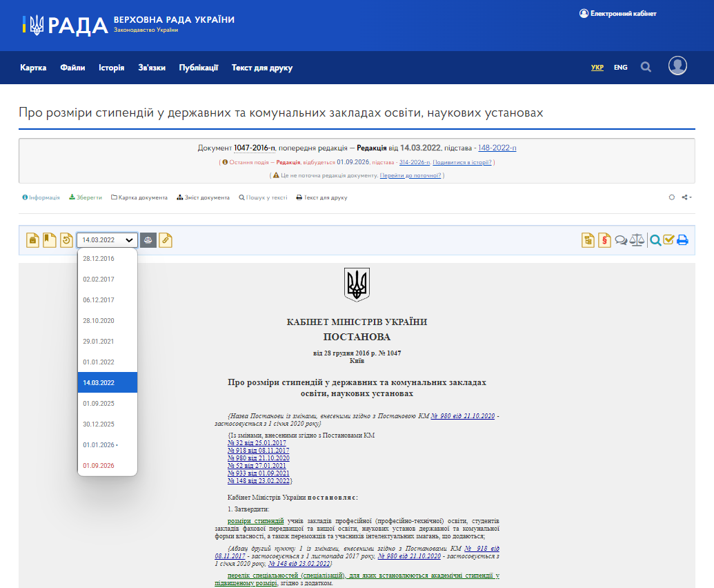Follow the 148-2022-п document link
Image resolution: width=714 pixels, height=588 pixels.
click(x=497, y=147)
